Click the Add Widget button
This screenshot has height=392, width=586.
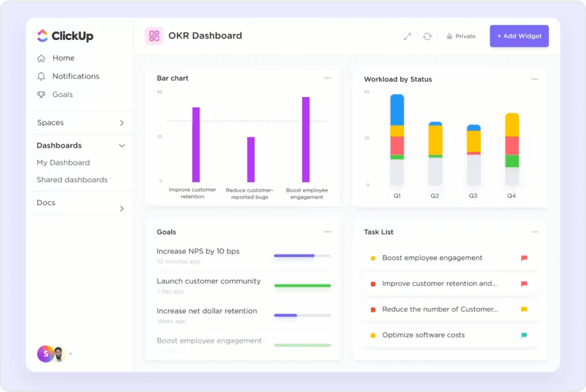coord(519,36)
